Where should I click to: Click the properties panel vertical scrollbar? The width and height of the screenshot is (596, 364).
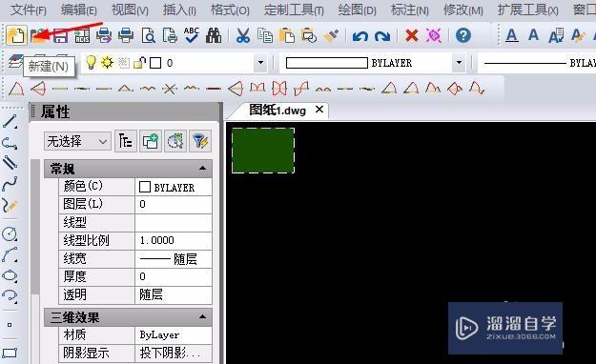(x=35, y=228)
